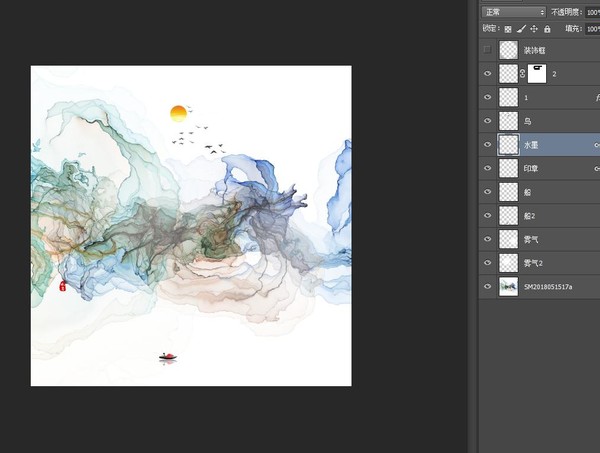Open the 正常 blend mode dropdown
Screen dimensions: 600x453
[x=514, y=12]
